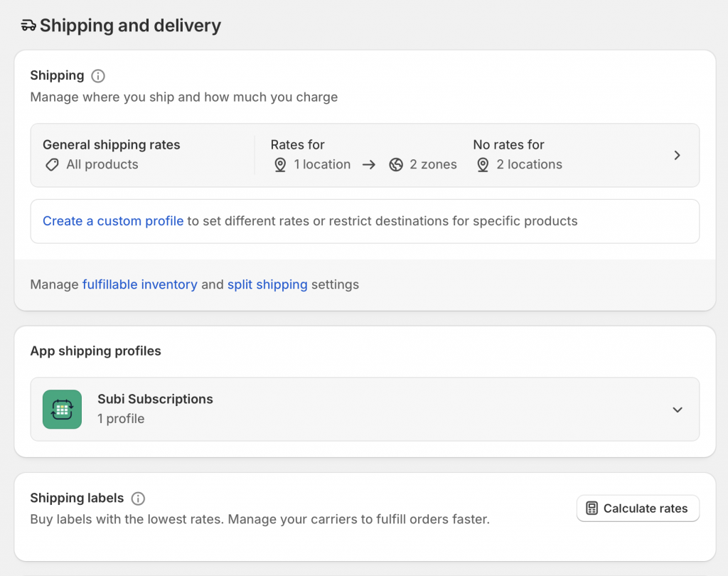Open General shipping rates via the right chevron
This screenshot has width=728, height=576.
[x=677, y=155]
